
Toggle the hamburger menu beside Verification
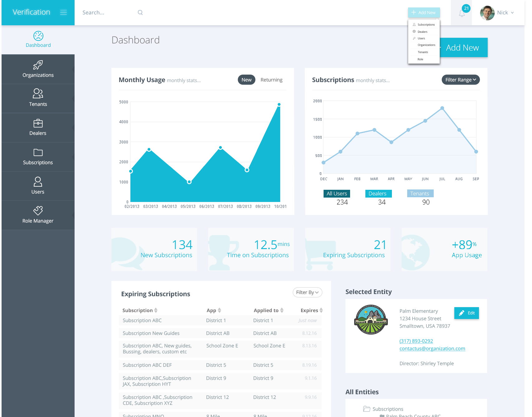click(63, 12)
